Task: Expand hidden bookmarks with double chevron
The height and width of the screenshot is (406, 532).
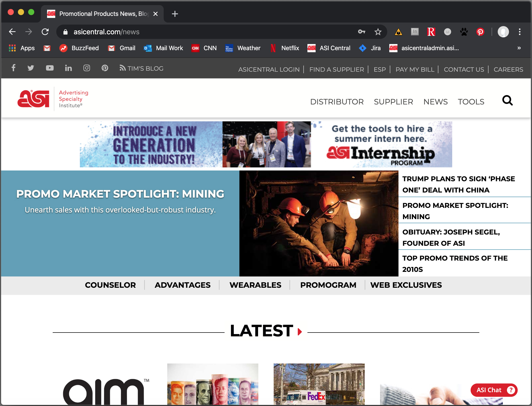Action: click(519, 48)
